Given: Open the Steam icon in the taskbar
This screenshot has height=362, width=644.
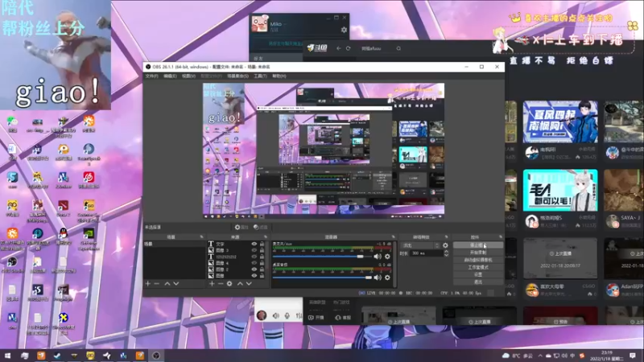Looking at the screenshot, I should click(x=57, y=356).
